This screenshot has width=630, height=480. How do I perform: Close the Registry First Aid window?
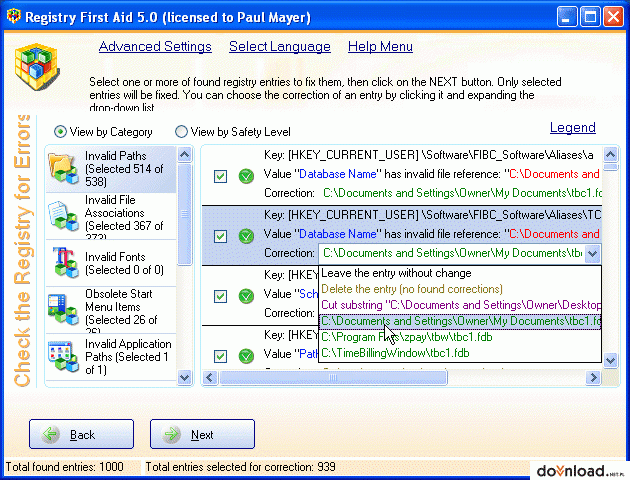coord(614,17)
